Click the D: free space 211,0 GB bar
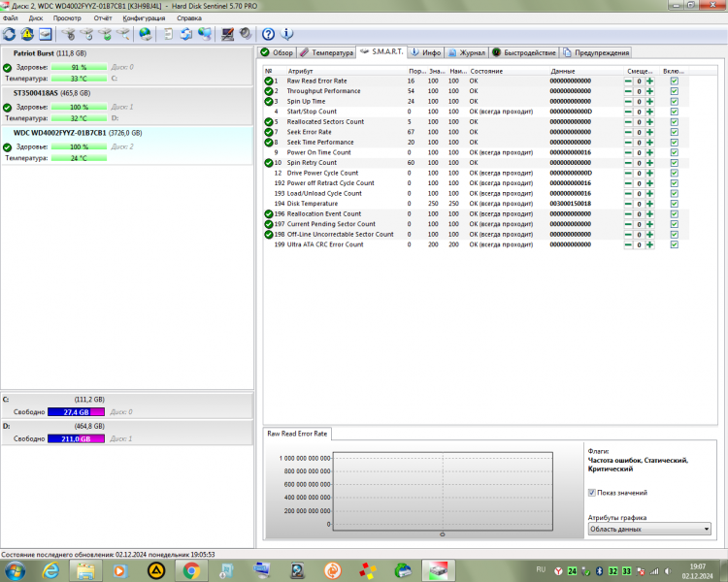Screen dimensions: 728x582 click(76, 439)
